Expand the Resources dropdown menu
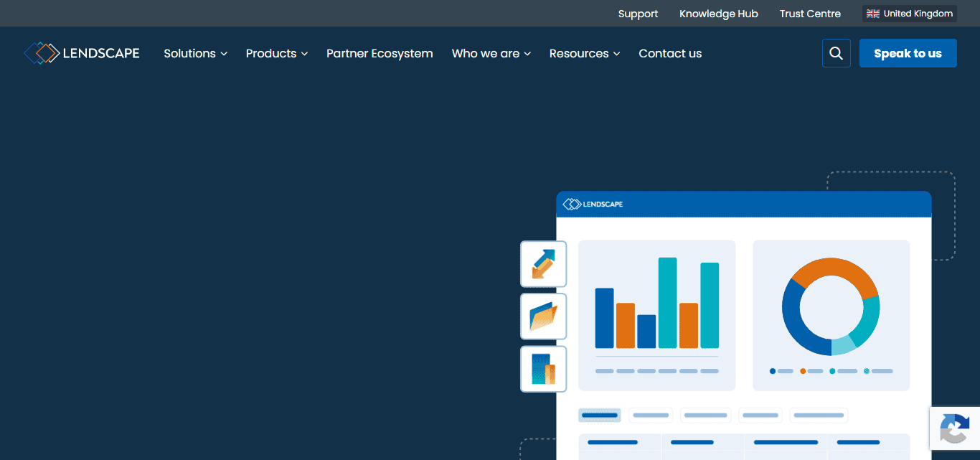This screenshot has height=460, width=980. pos(585,53)
